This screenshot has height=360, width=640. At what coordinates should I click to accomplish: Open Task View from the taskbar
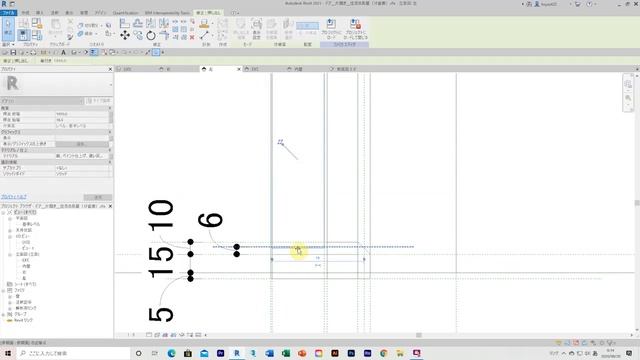pos(155,353)
